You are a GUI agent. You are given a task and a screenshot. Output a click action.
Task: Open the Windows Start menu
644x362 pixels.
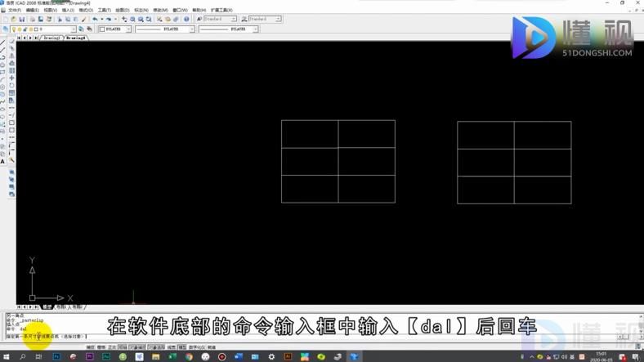coord(7,356)
